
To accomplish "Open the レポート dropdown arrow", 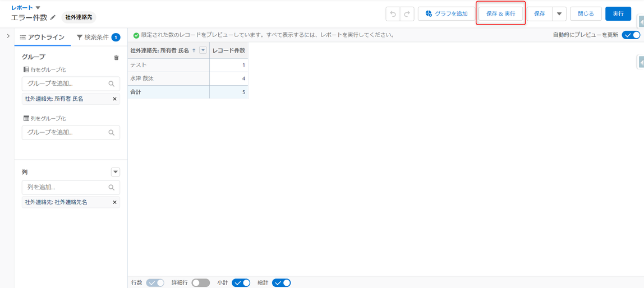I will click(38, 7).
